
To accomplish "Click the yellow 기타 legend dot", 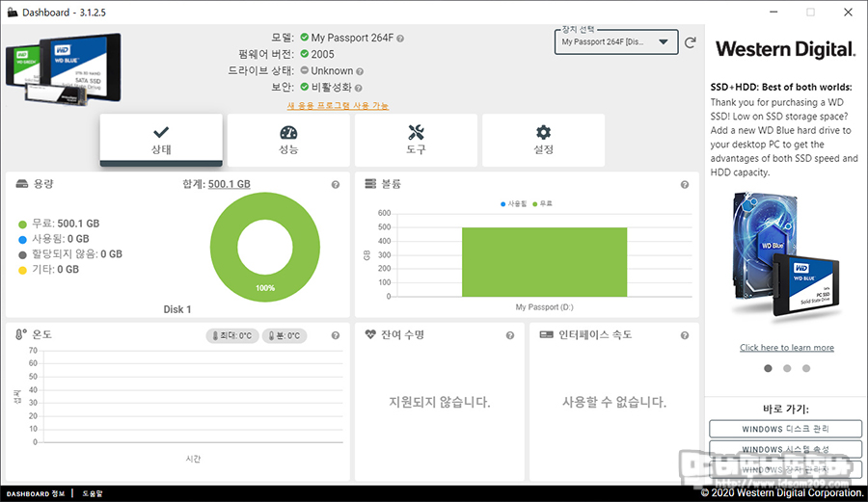I will click(x=23, y=271).
